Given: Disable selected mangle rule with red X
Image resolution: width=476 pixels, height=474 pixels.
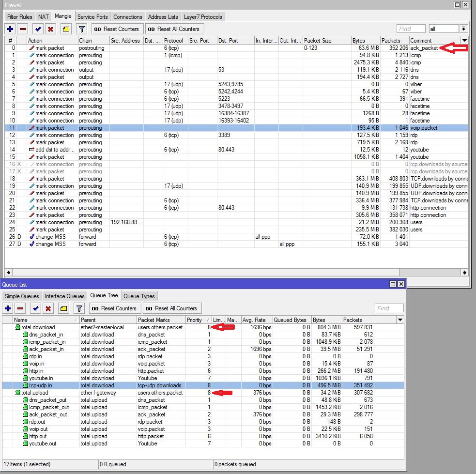Looking at the screenshot, I should click(50, 29).
